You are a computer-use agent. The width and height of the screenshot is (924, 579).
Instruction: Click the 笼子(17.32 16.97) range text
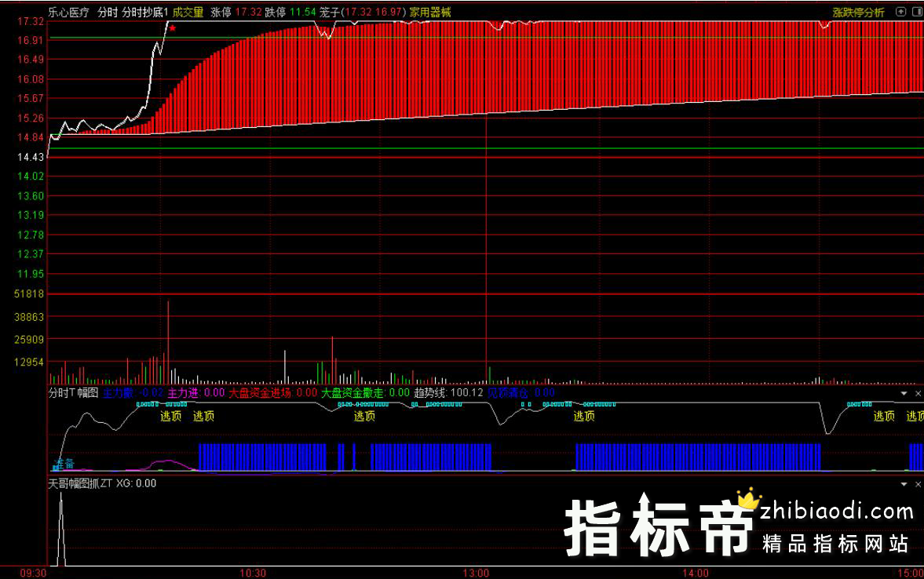point(363,13)
